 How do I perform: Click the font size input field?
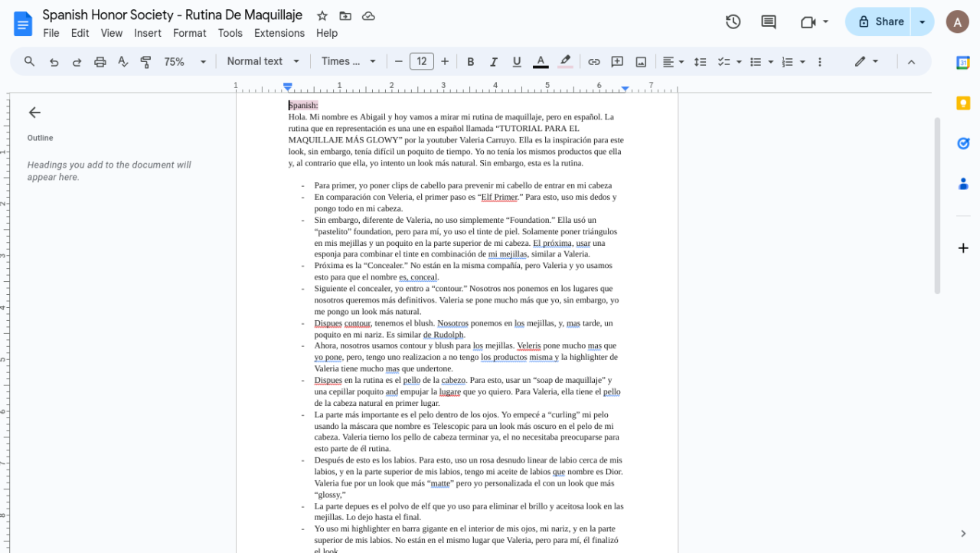tap(422, 62)
